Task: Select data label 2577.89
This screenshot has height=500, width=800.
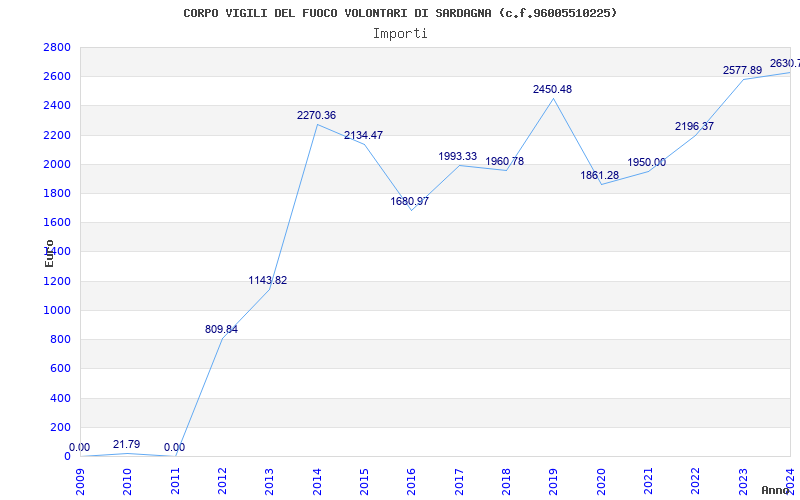Action: point(742,71)
